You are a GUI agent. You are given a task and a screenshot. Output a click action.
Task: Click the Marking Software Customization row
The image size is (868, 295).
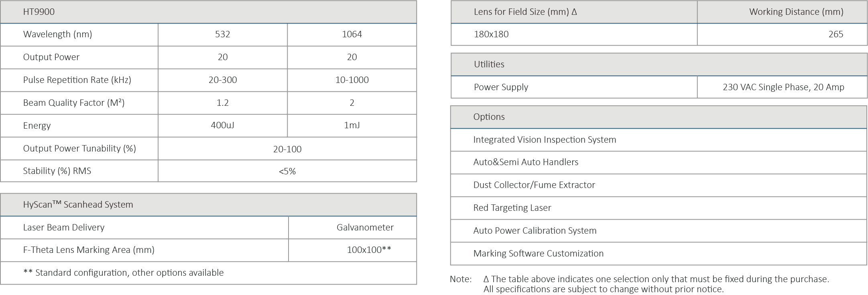(538, 253)
